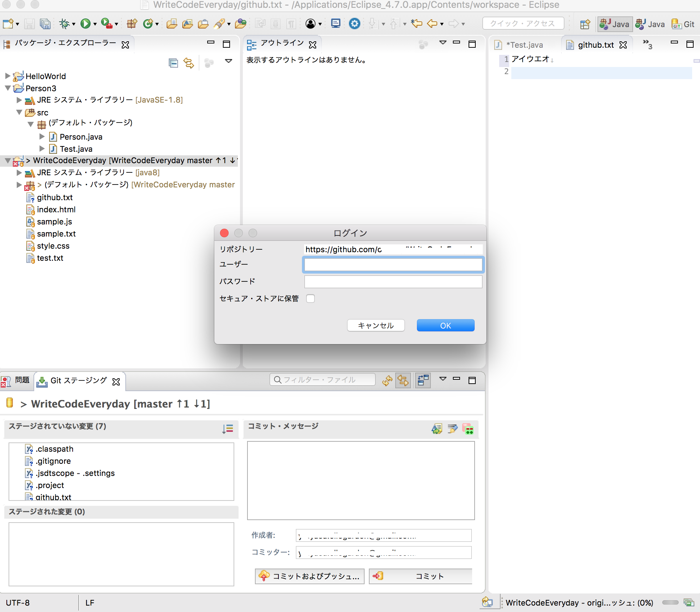Collapse all items in Package Explorer
The image size is (700, 612).
point(173,63)
